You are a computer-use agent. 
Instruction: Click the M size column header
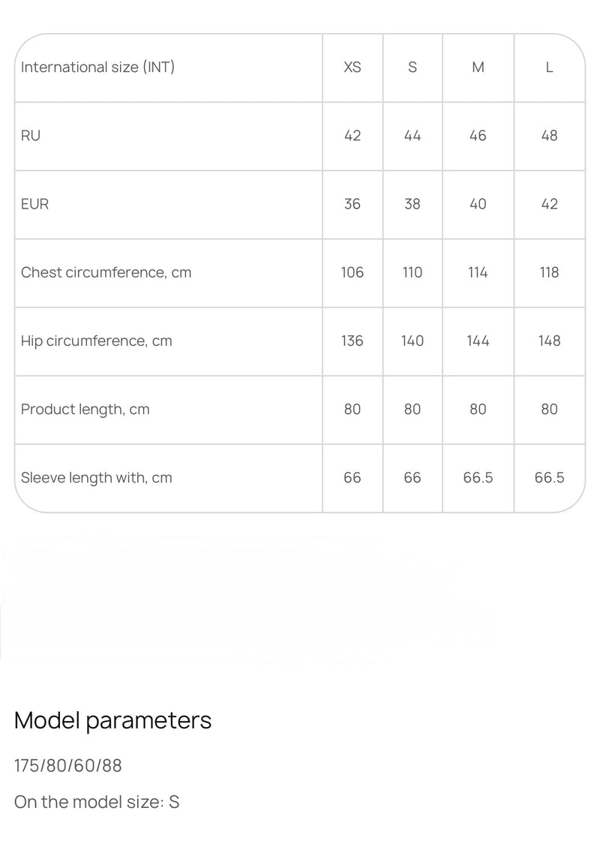tap(478, 68)
